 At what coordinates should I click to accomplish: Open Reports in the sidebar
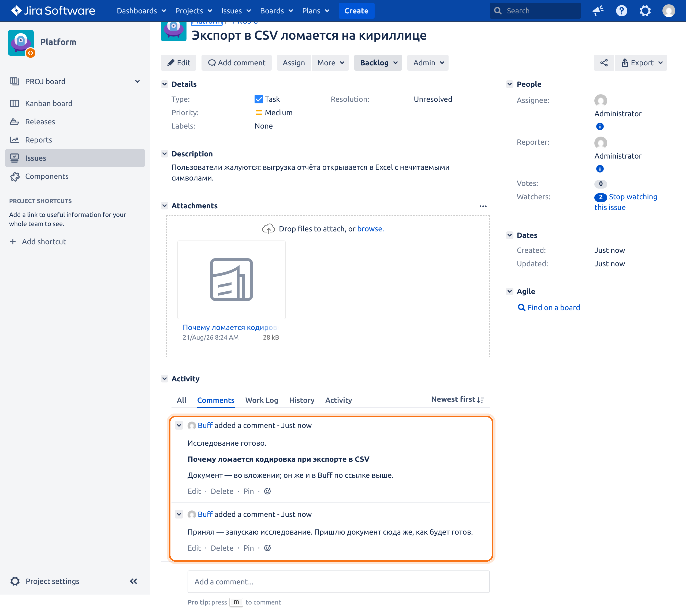[x=75, y=140]
